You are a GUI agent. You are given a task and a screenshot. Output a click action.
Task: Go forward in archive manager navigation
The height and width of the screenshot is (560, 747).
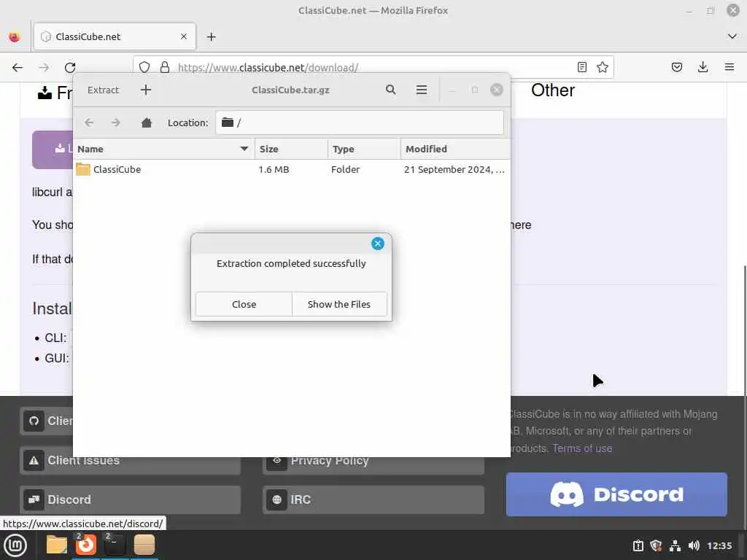tap(115, 122)
